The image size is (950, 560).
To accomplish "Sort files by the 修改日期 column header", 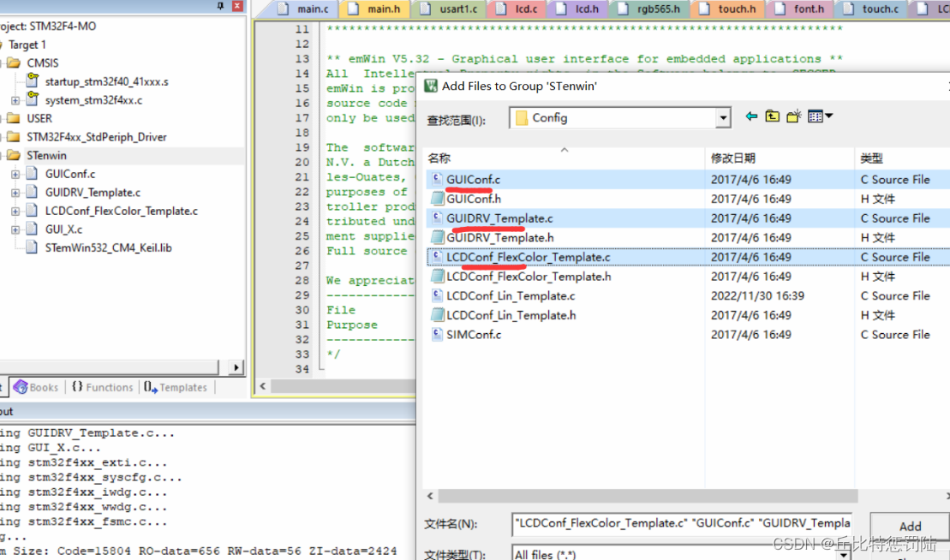I will pos(780,158).
